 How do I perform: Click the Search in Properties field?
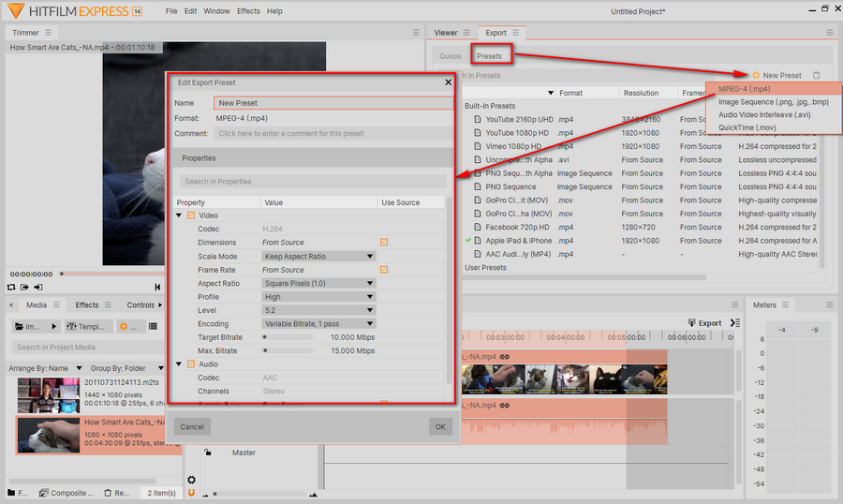313,182
